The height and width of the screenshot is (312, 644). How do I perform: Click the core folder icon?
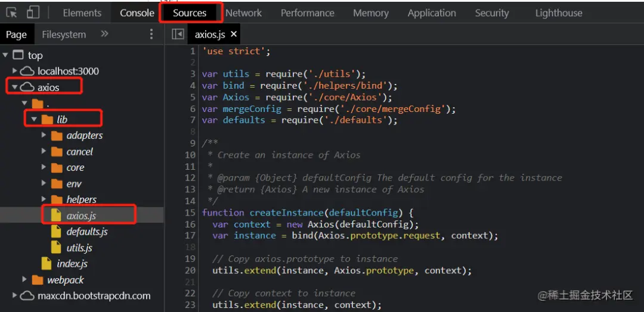[57, 168]
